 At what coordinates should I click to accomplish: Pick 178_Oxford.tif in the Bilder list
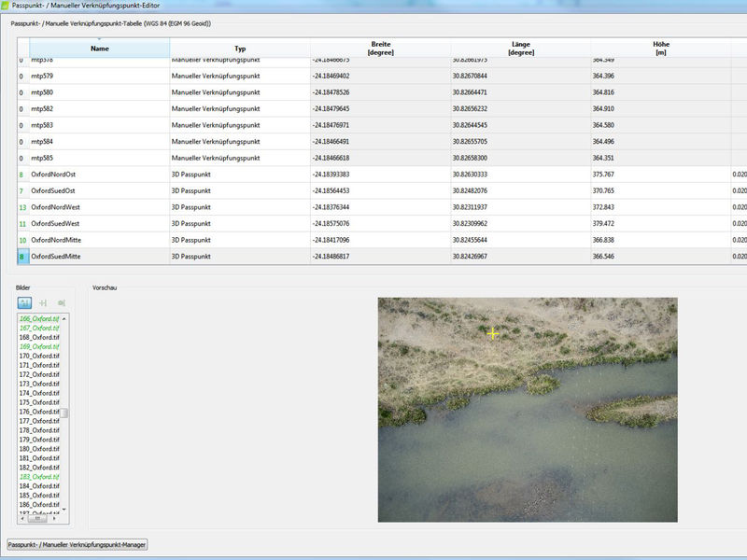(x=39, y=430)
